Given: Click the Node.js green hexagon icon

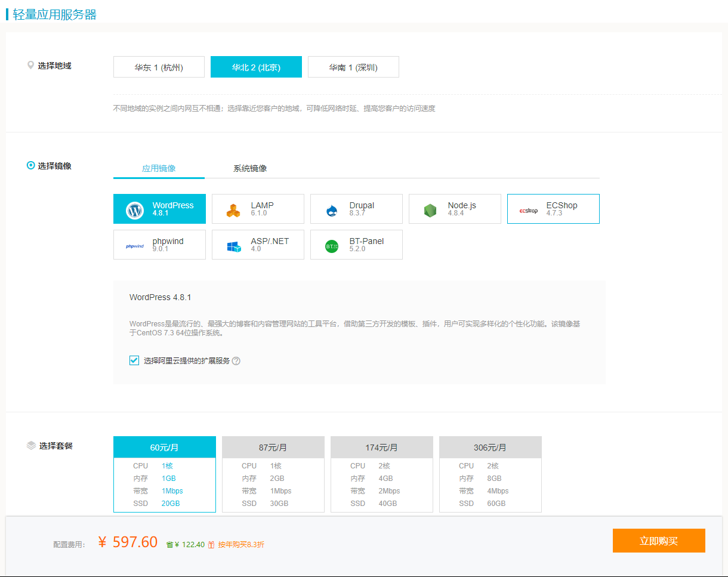Looking at the screenshot, I should tap(430, 211).
